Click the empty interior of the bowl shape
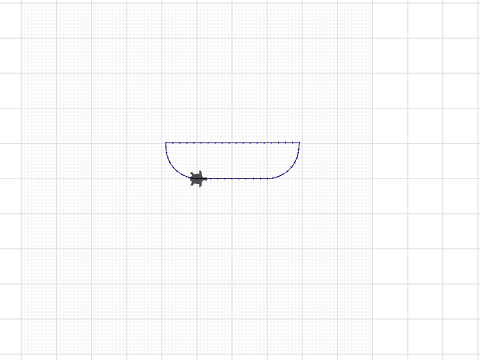This screenshot has width=480, height=360. [x=233, y=161]
